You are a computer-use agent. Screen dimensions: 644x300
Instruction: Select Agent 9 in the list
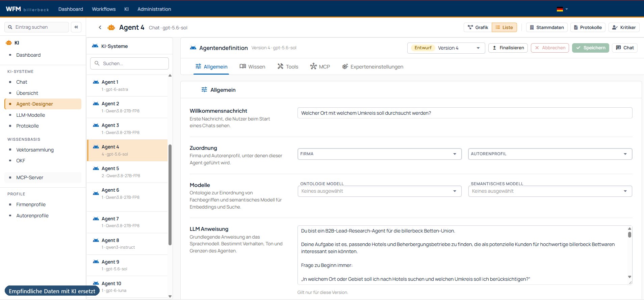tap(127, 265)
